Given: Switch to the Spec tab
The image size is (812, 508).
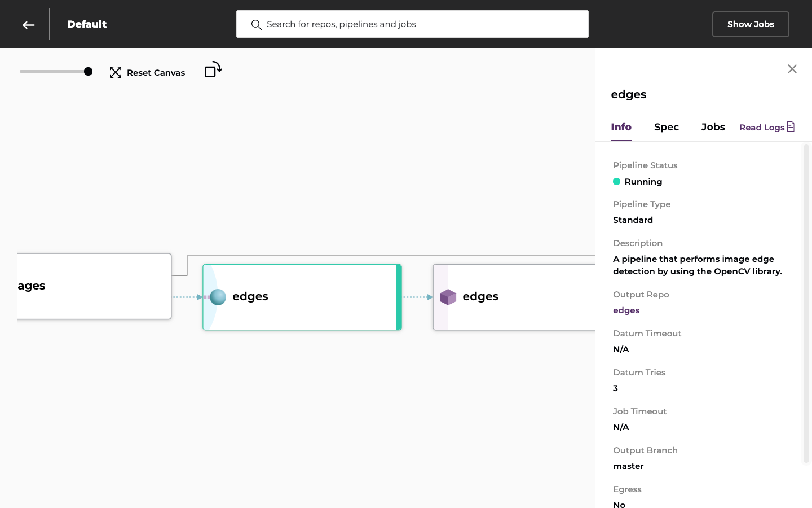Looking at the screenshot, I should coord(666,127).
